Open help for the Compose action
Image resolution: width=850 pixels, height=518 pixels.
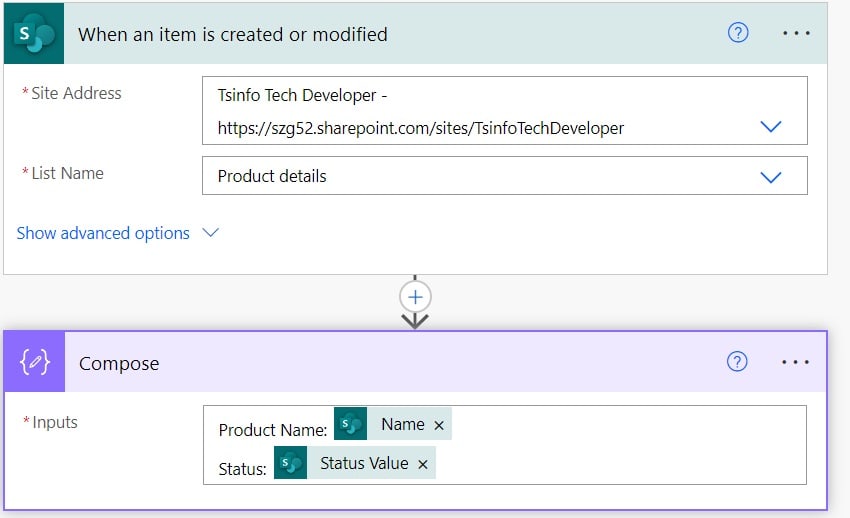[737, 361]
